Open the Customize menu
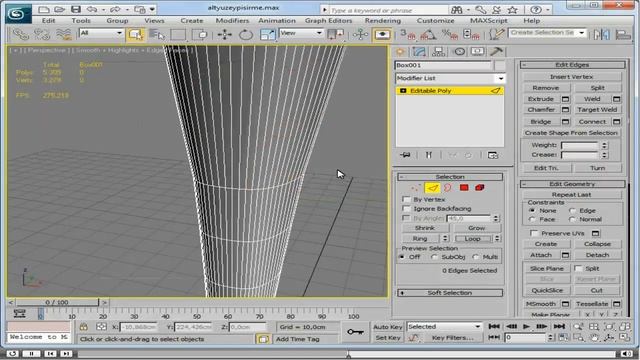The image size is (640, 360). coord(435,20)
